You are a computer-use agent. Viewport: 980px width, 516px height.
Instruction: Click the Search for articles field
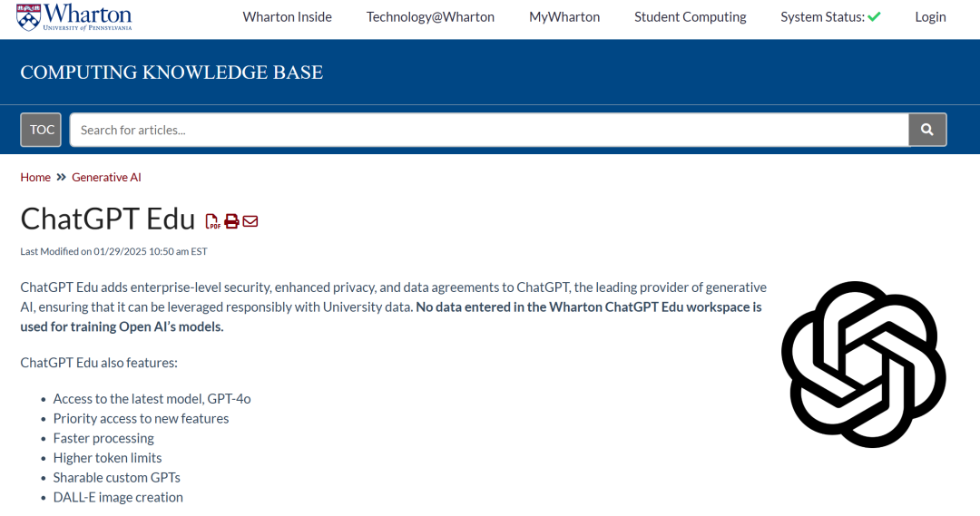click(x=489, y=130)
